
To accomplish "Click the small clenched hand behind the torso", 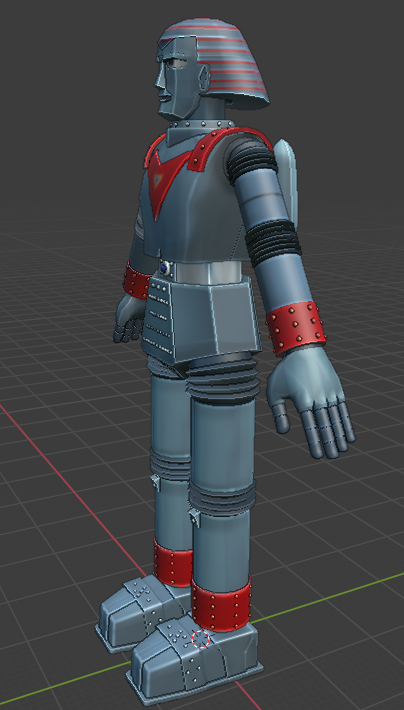I will pos(128,320).
